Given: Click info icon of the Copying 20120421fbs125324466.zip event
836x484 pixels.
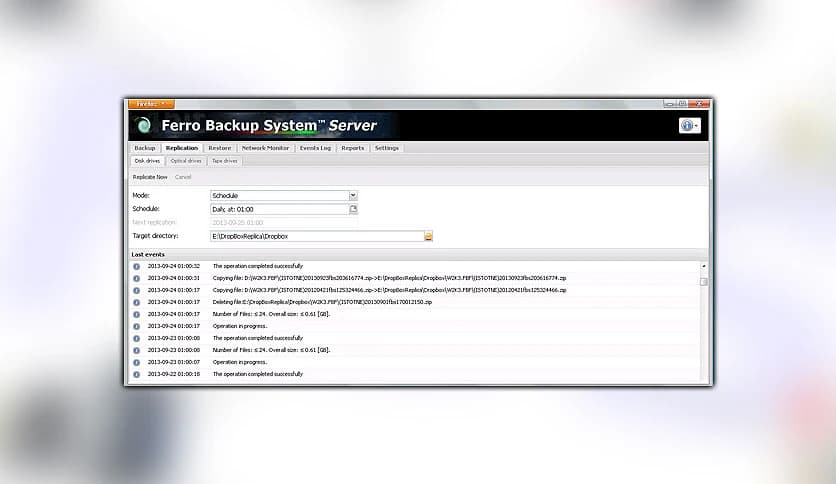Looking at the screenshot, I should pos(136,291).
